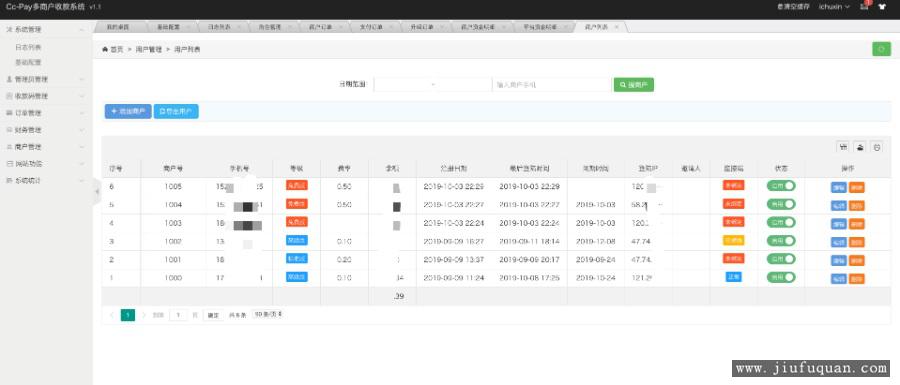Delete merchant 1003 with orange button
This screenshot has width=900, height=385.
click(x=856, y=224)
